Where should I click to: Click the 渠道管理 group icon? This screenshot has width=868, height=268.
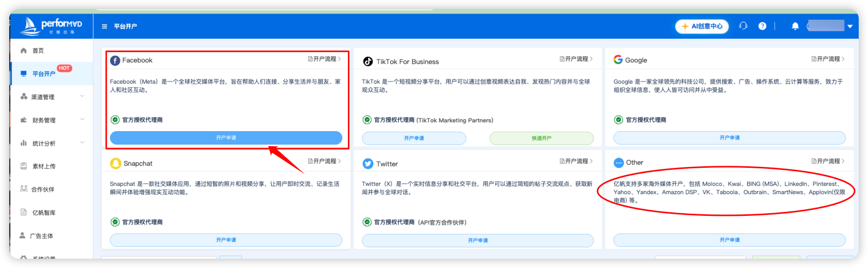[24, 97]
